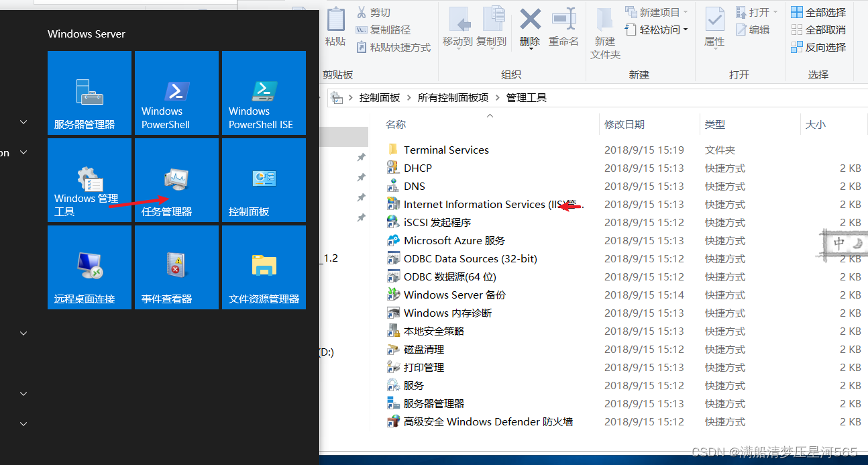Open the 删除 dropdown arrow
868x465 pixels.
tap(530, 48)
